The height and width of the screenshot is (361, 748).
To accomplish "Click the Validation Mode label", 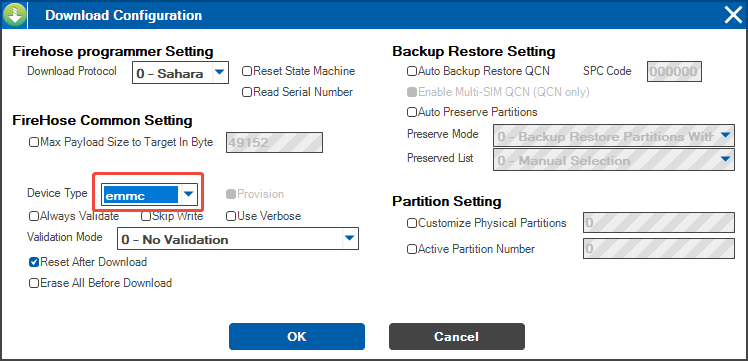I will [65, 237].
